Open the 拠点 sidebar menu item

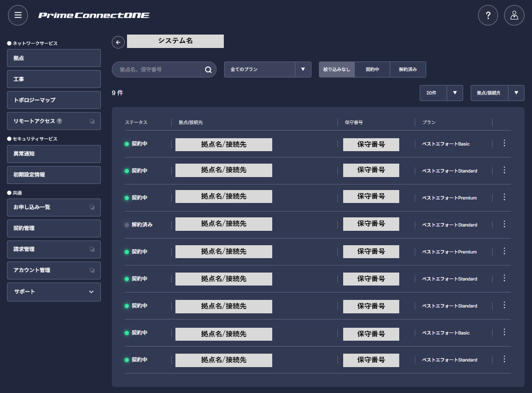coord(54,58)
